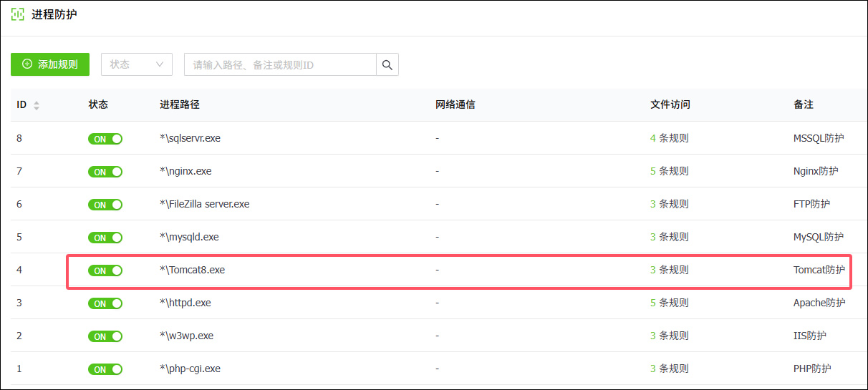View file access rules for Tomcat8.exe
This screenshot has height=390, width=868.
(x=669, y=270)
